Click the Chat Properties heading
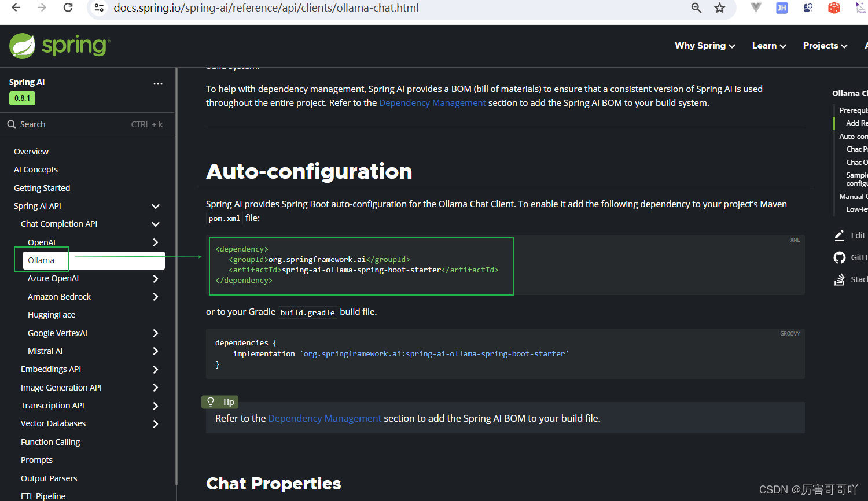 pyautogui.click(x=273, y=484)
